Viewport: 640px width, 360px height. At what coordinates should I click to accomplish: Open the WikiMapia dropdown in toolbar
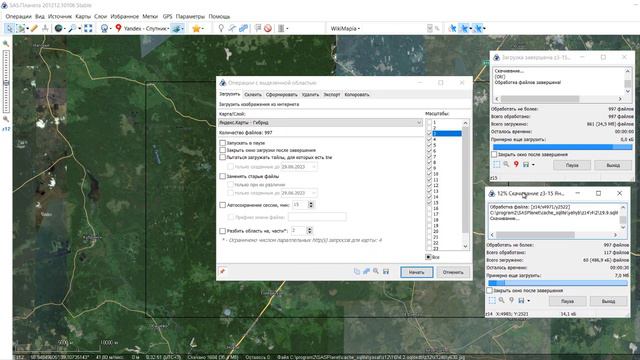coord(345,28)
